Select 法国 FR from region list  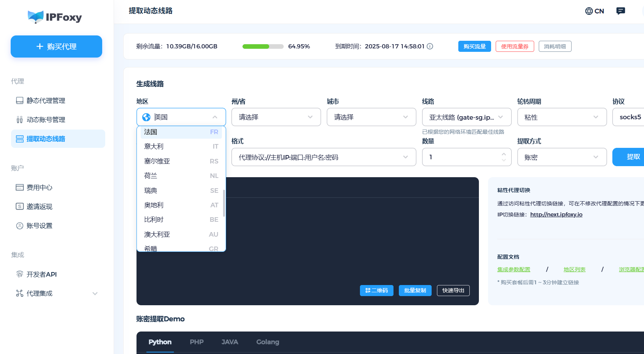[181, 132]
